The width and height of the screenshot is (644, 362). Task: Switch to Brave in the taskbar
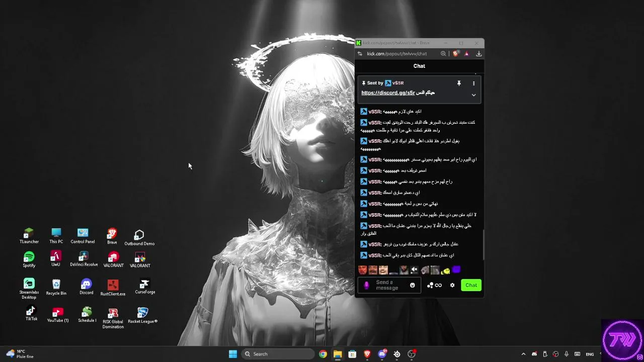pos(367,354)
